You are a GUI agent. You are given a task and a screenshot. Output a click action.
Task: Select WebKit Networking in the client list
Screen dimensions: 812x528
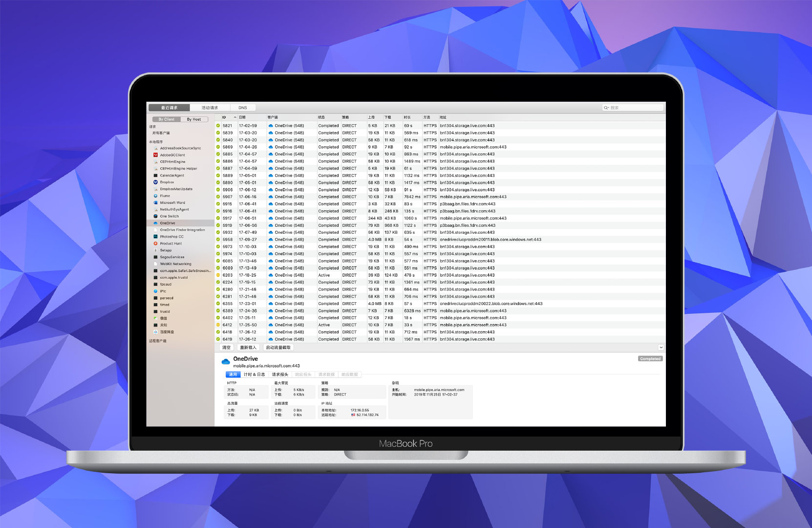point(175,264)
